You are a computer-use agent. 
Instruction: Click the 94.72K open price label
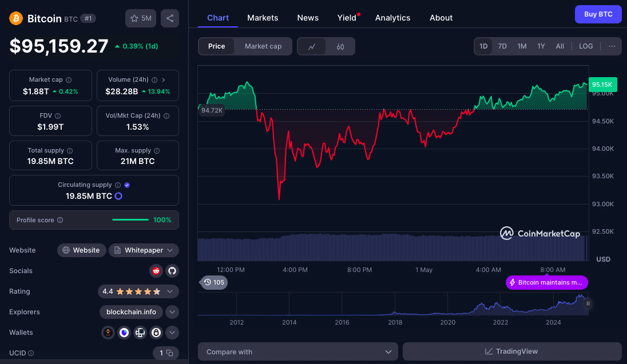tap(212, 110)
